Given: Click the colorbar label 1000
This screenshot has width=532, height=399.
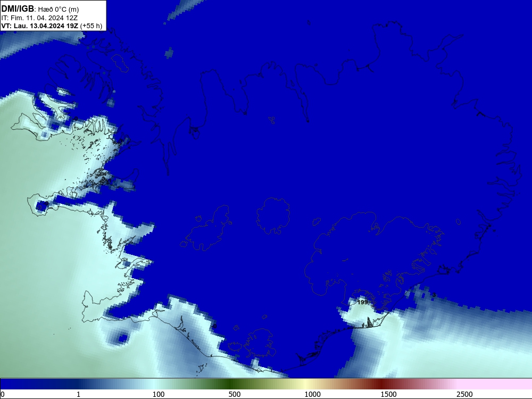Looking at the screenshot, I should click(312, 394).
